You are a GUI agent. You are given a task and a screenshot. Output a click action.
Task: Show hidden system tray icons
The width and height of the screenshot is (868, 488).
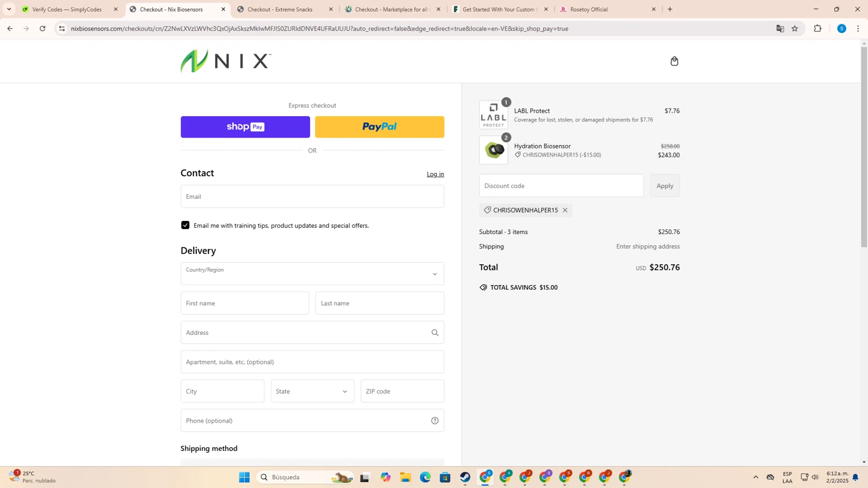coord(756,477)
